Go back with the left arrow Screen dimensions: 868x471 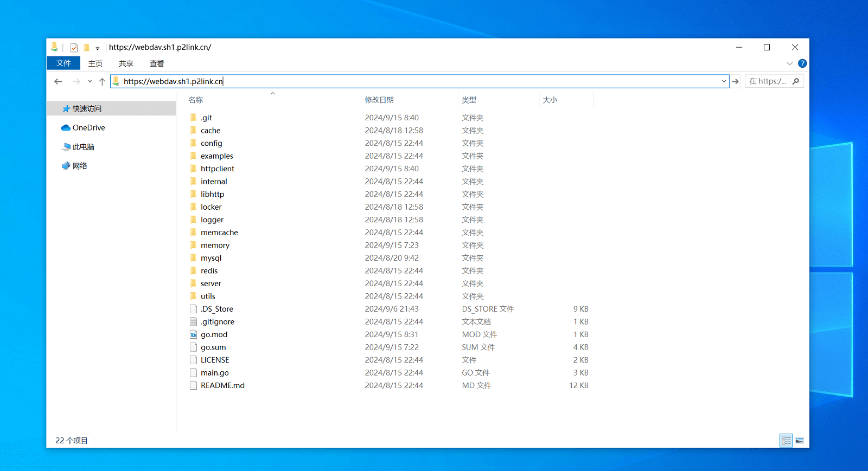pos(58,81)
